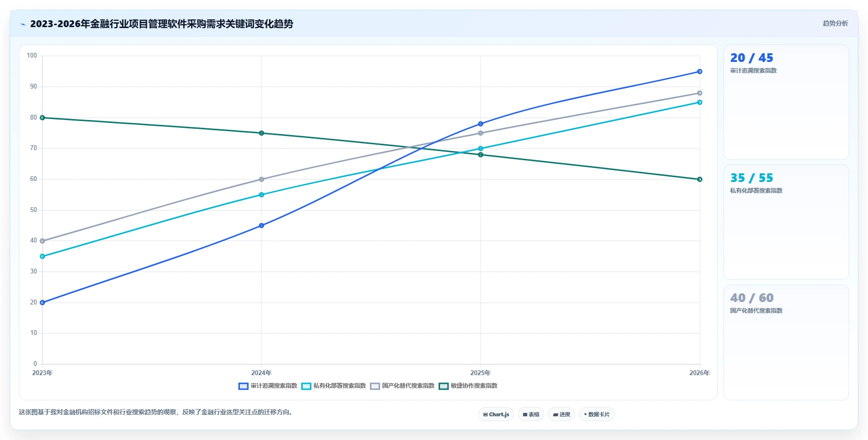Click the 2026年 x-axis label

(700, 373)
